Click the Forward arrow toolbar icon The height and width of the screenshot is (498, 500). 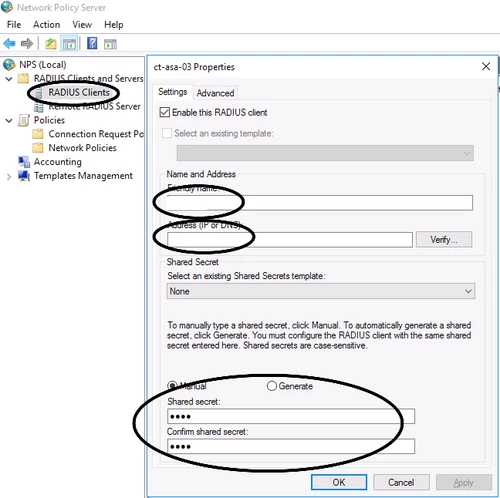coord(27,43)
